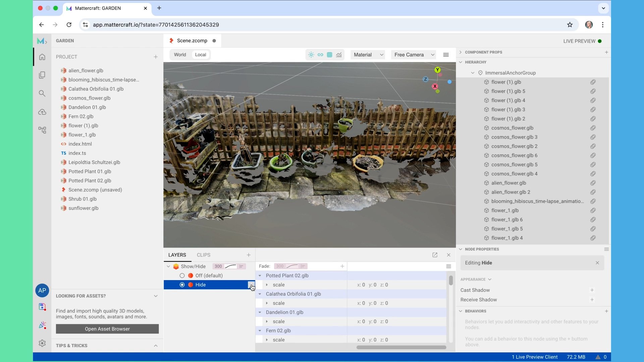Click the Z axis on the viewport gizmo
The height and width of the screenshot is (362, 644).
pos(425,79)
